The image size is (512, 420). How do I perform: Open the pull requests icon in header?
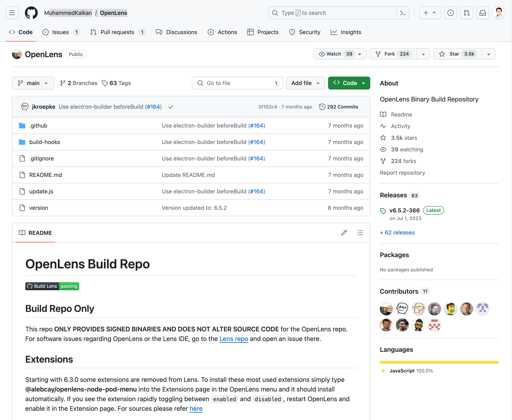click(x=466, y=13)
